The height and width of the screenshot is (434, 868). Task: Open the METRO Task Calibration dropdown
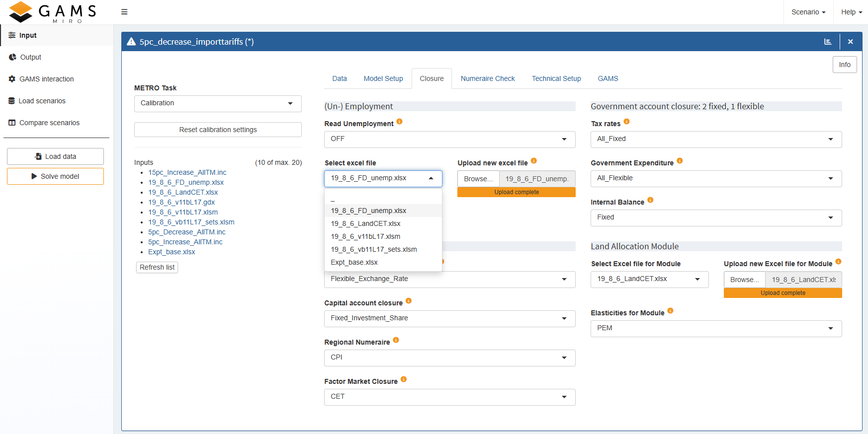[x=218, y=103]
